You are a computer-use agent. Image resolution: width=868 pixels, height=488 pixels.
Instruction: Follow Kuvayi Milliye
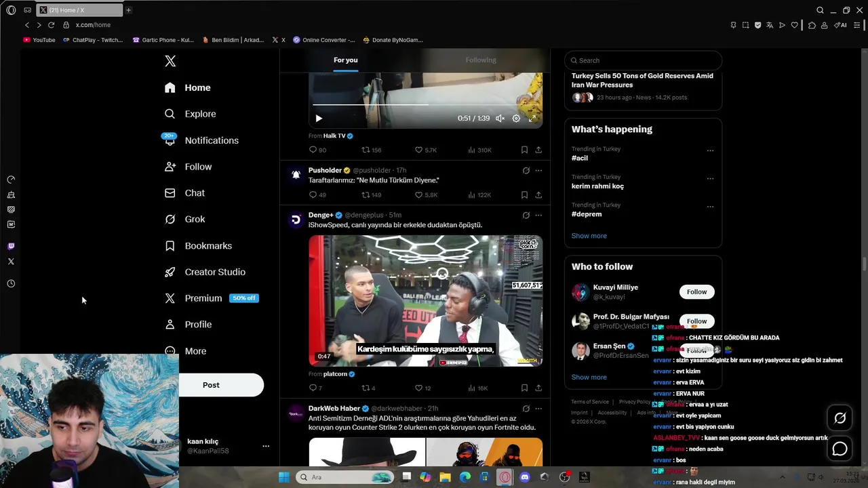(x=696, y=292)
